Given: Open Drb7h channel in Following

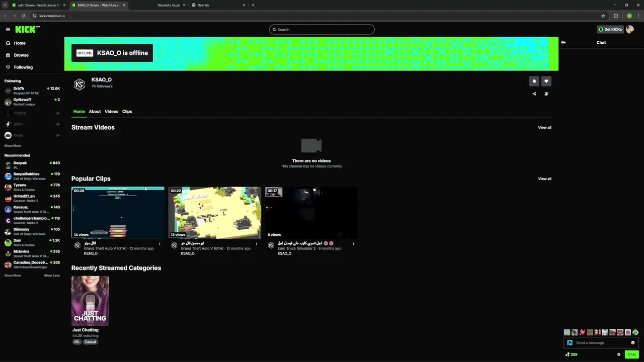Looking at the screenshot, I should (32, 91).
